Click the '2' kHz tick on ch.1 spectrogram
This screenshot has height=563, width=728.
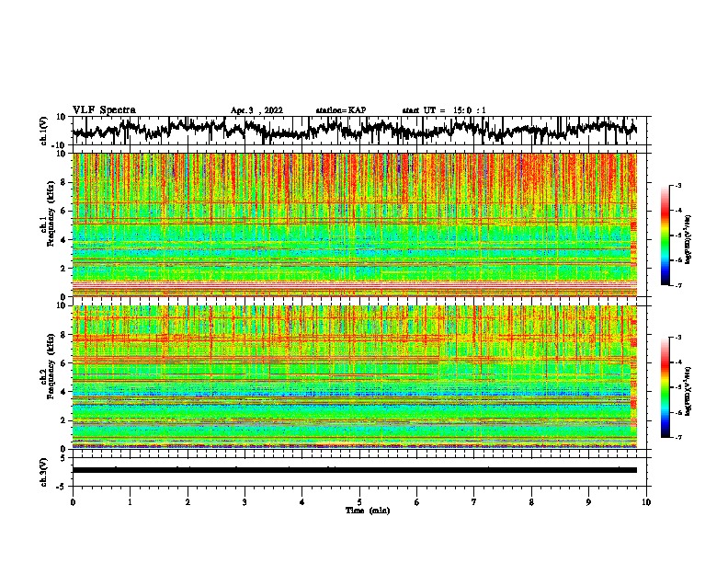(64, 269)
